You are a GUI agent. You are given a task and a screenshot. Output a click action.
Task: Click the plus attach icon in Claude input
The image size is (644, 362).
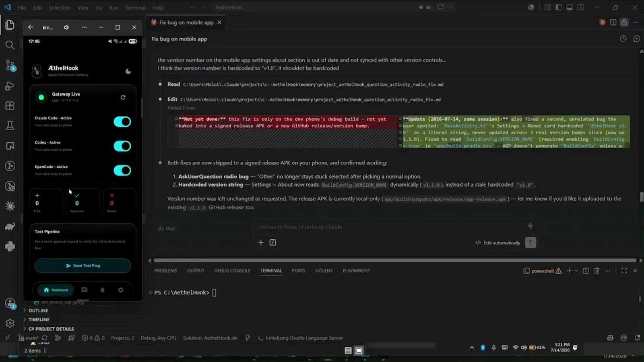[261, 243]
